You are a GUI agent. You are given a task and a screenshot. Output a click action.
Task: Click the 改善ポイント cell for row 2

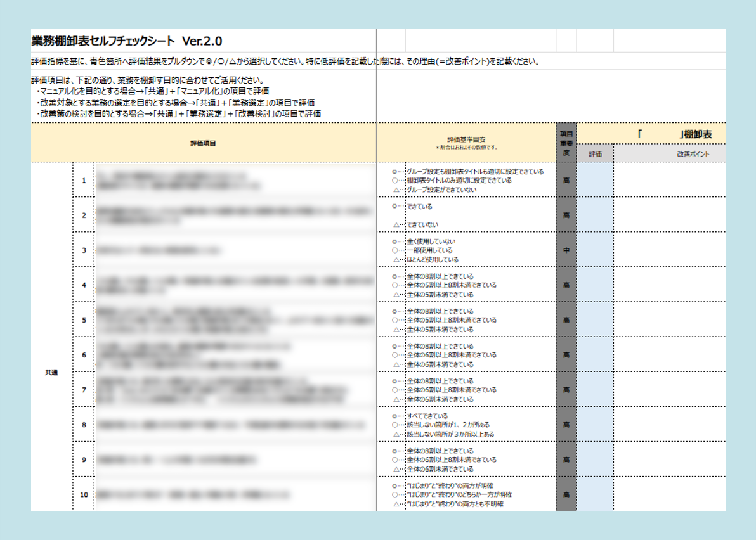[x=670, y=215]
